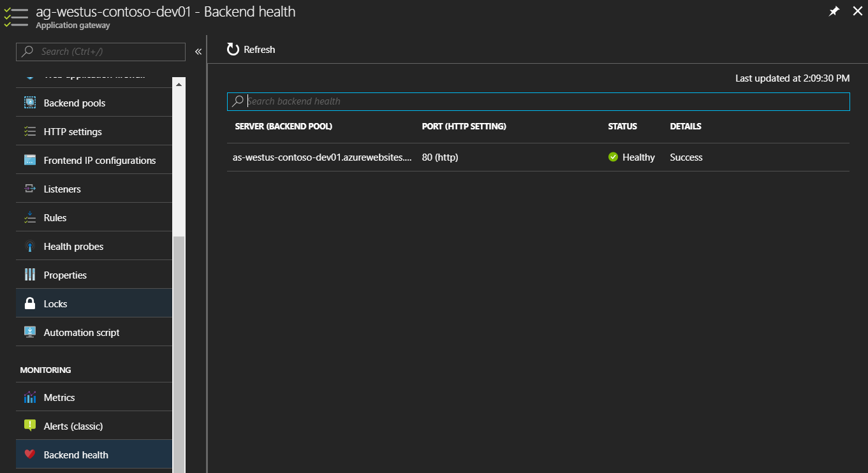Click the Automation script icon

(30, 332)
